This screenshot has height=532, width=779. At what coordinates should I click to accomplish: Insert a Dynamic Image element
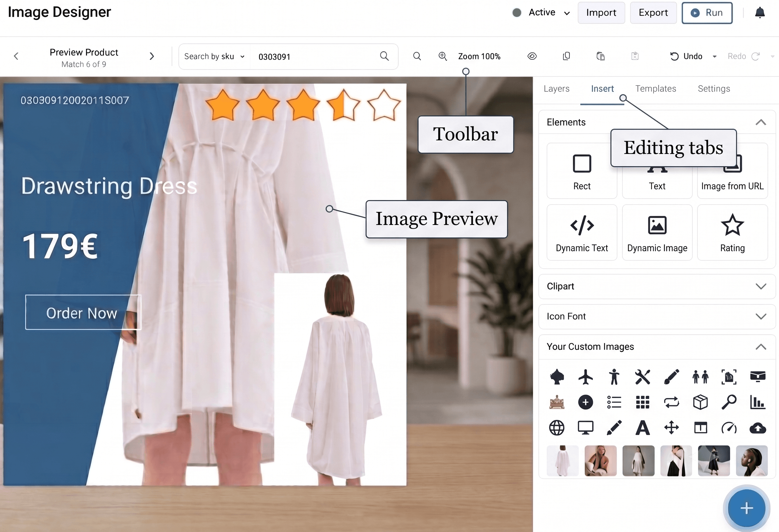(657, 232)
